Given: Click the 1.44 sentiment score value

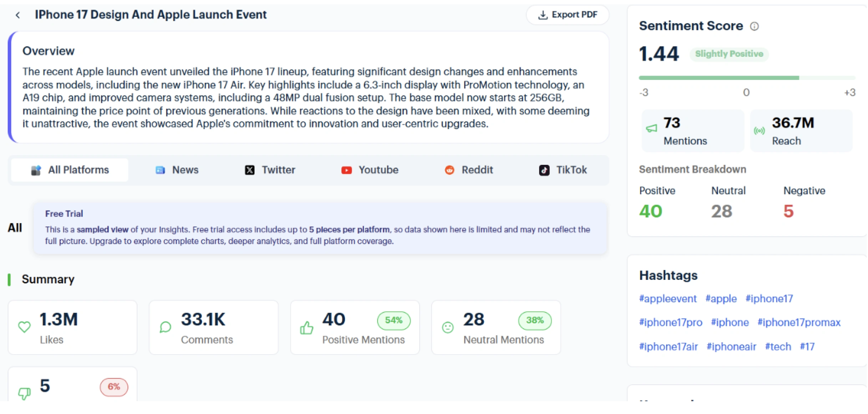Looking at the screenshot, I should [659, 54].
